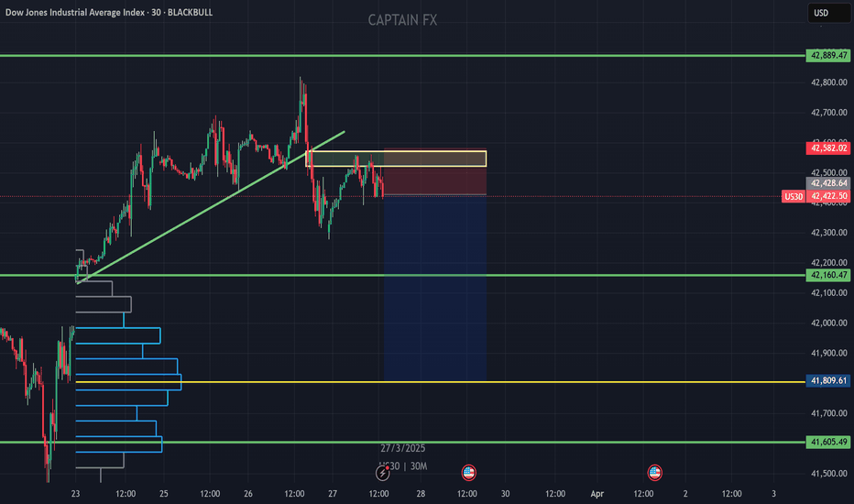Click the 28 date on time axis
The height and width of the screenshot is (504, 854).
click(x=421, y=494)
